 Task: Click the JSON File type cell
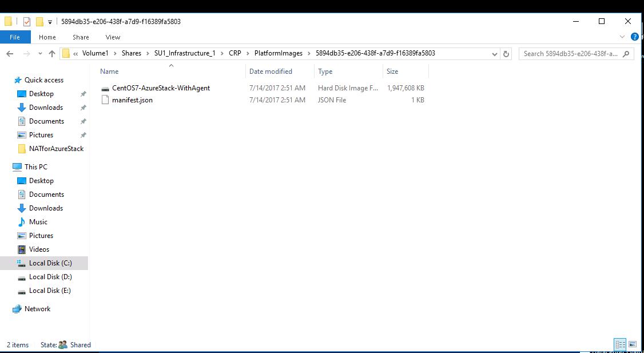[332, 100]
